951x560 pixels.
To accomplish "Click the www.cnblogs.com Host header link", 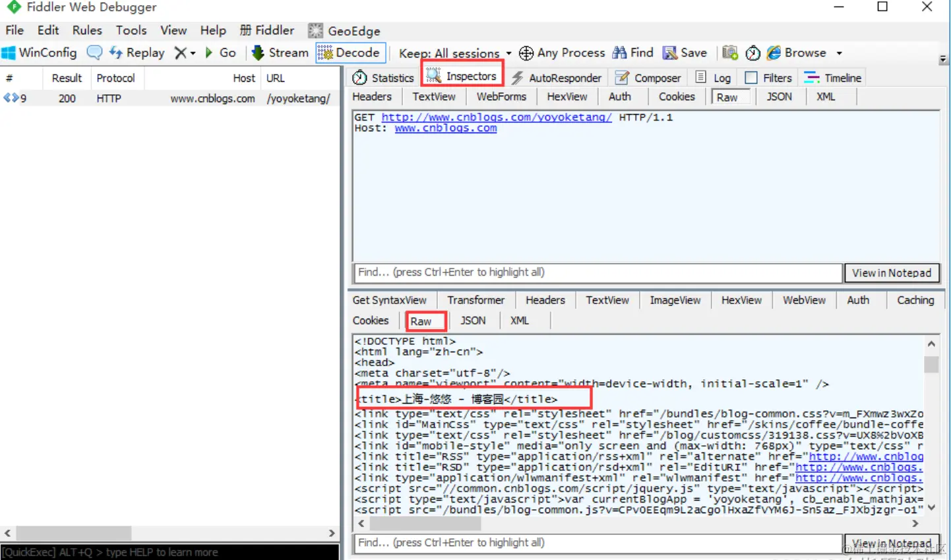I will (446, 128).
